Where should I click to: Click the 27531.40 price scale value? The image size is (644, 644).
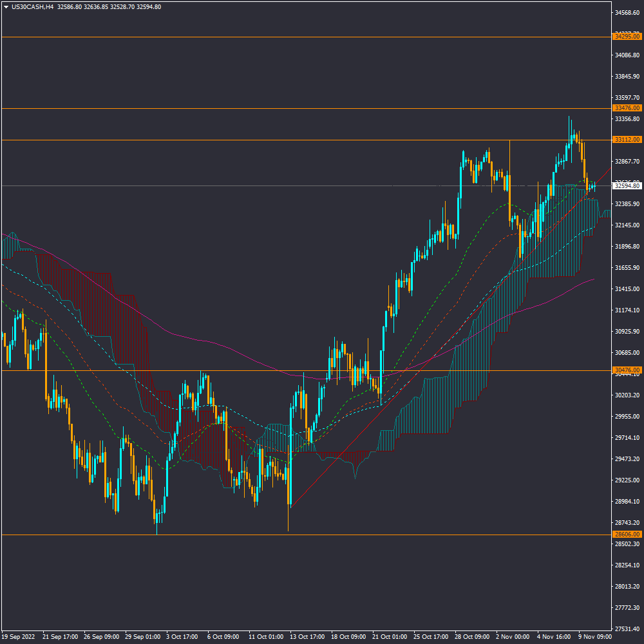627,629
